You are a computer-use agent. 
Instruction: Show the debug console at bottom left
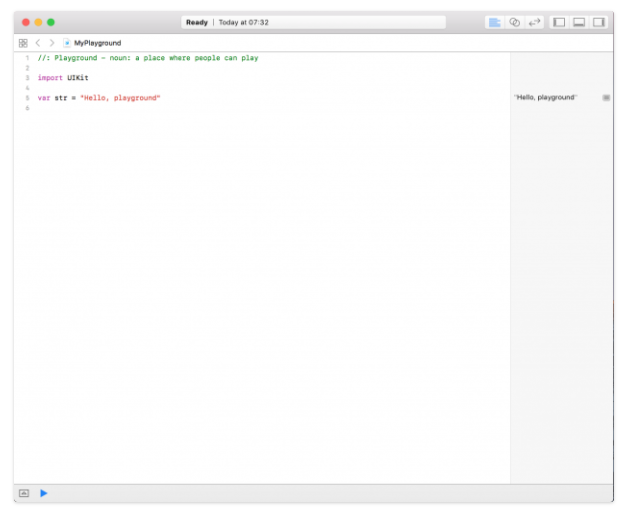pos(24,493)
